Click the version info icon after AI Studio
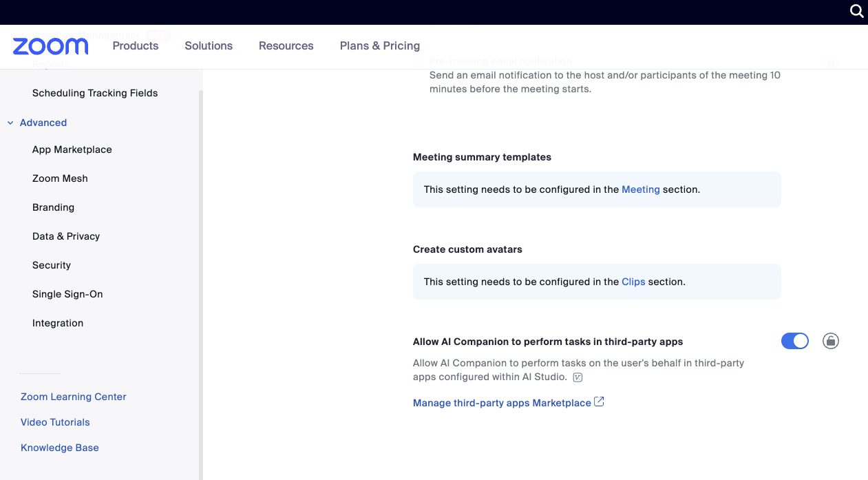868x480 pixels. (x=578, y=377)
